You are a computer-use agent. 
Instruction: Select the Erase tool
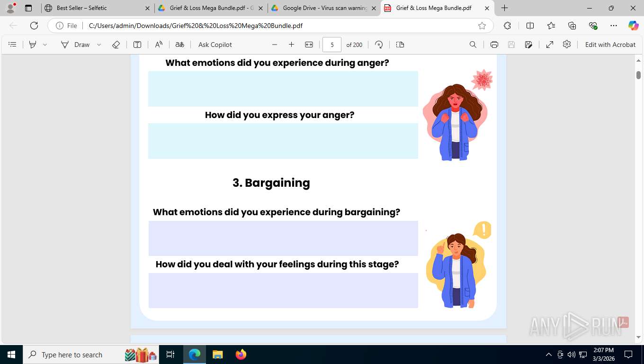[x=116, y=45]
